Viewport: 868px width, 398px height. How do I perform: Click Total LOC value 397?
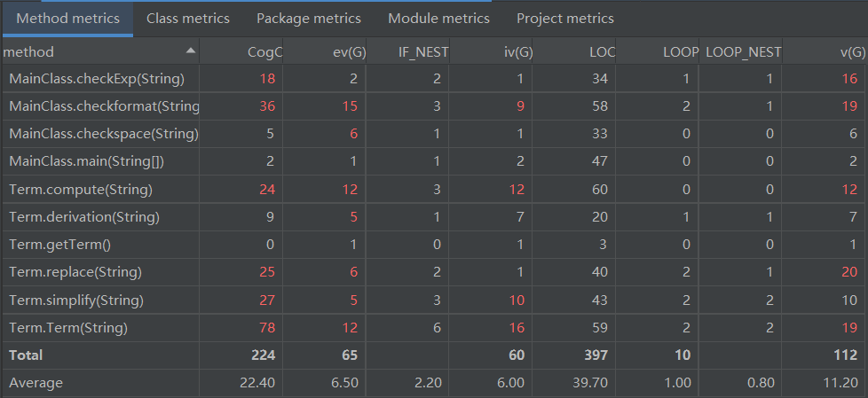[x=596, y=355]
